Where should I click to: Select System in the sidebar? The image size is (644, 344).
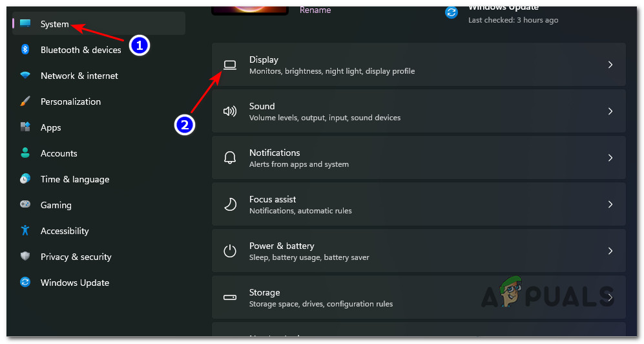pyautogui.click(x=55, y=24)
